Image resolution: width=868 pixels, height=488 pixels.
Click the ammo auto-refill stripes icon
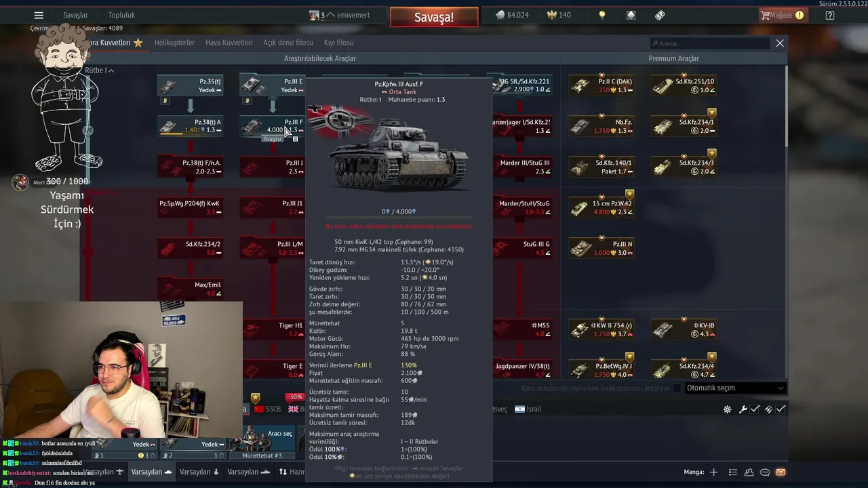click(768, 409)
